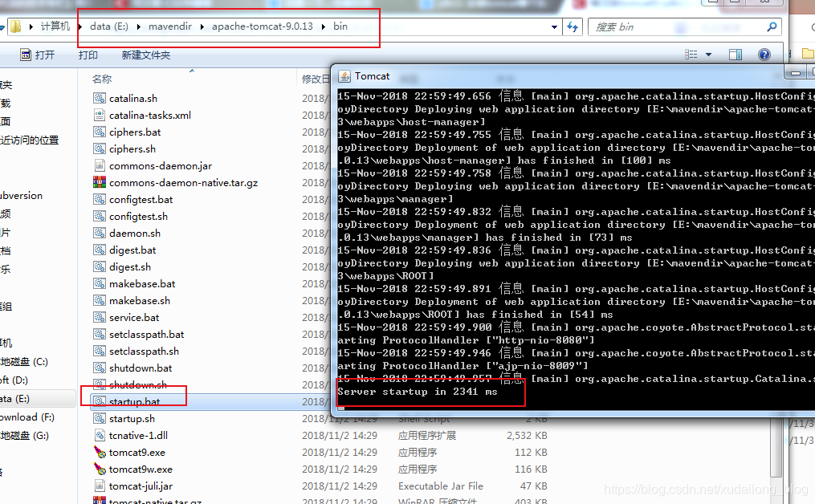Click the 打印 toolbar button

point(88,55)
